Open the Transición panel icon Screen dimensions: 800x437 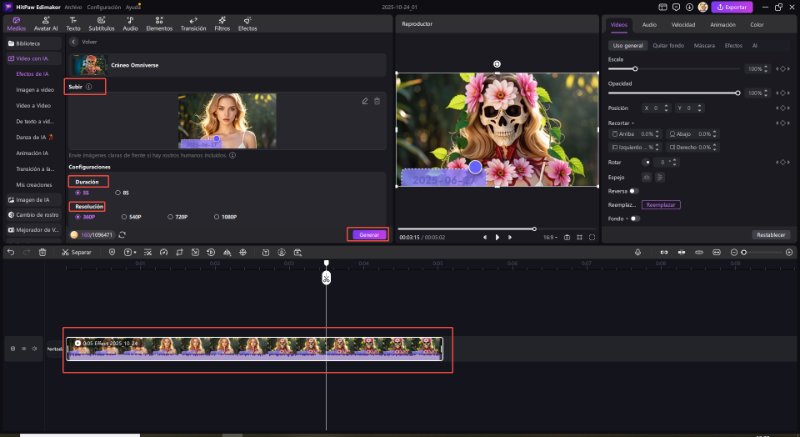point(192,24)
